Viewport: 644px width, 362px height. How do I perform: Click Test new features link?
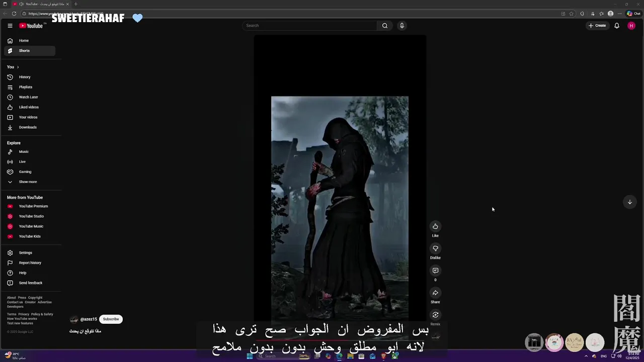(x=20, y=323)
